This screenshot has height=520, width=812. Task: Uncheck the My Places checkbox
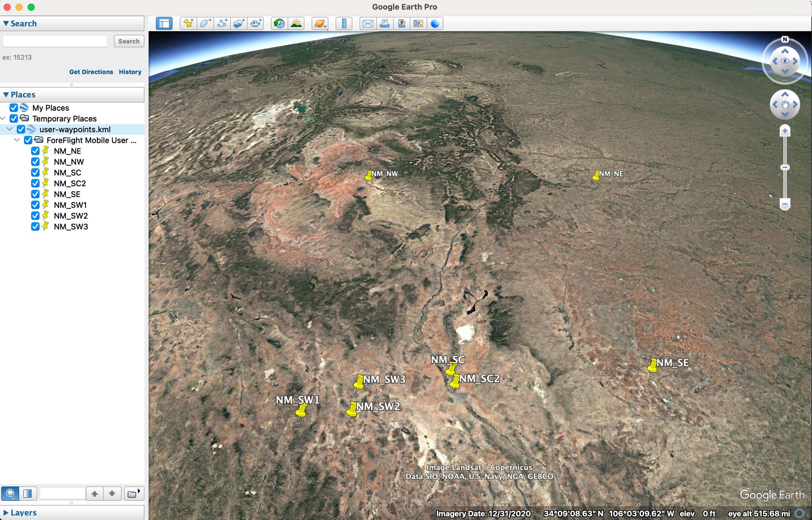(14, 108)
